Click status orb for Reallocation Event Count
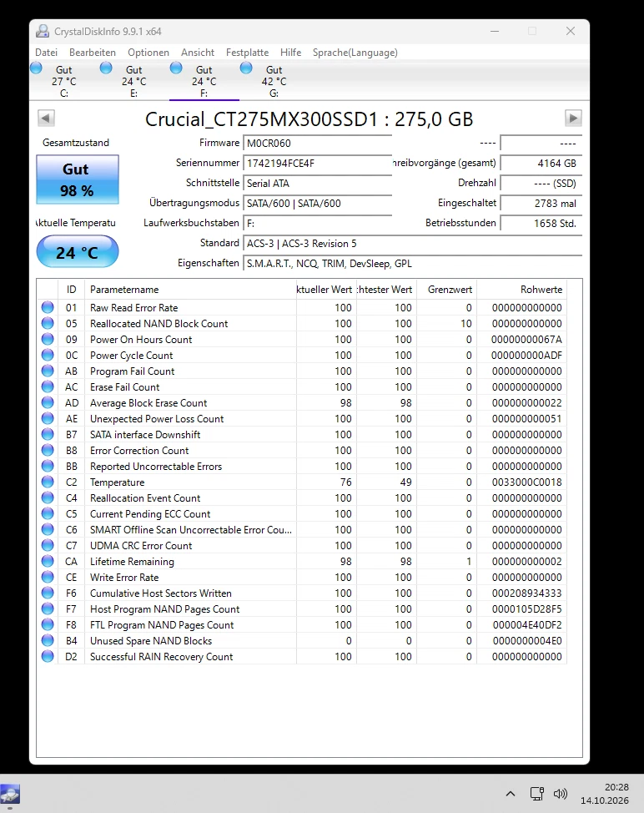The width and height of the screenshot is (644, 813). click(48, 497)
